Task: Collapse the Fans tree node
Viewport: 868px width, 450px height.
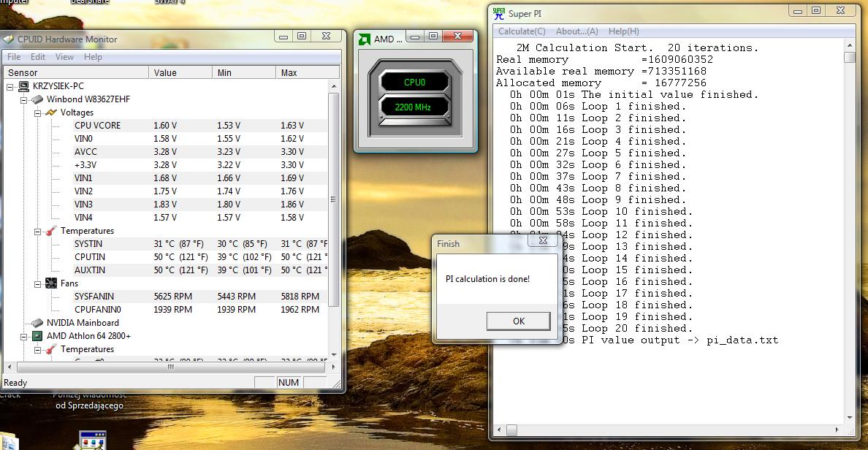Action: click(x=38, y=283)
